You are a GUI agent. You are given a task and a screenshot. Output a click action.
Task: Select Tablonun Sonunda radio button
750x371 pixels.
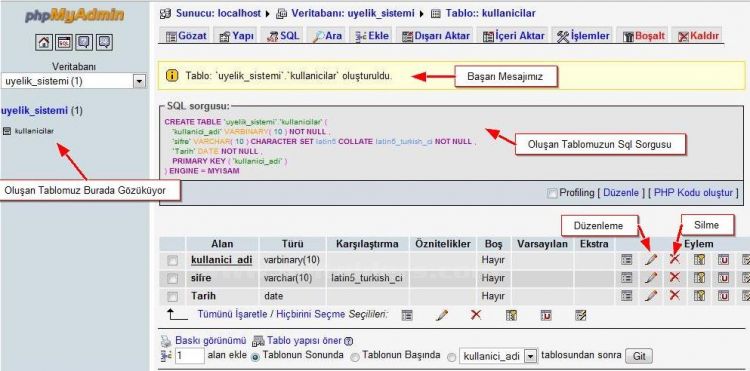[256, 357]
